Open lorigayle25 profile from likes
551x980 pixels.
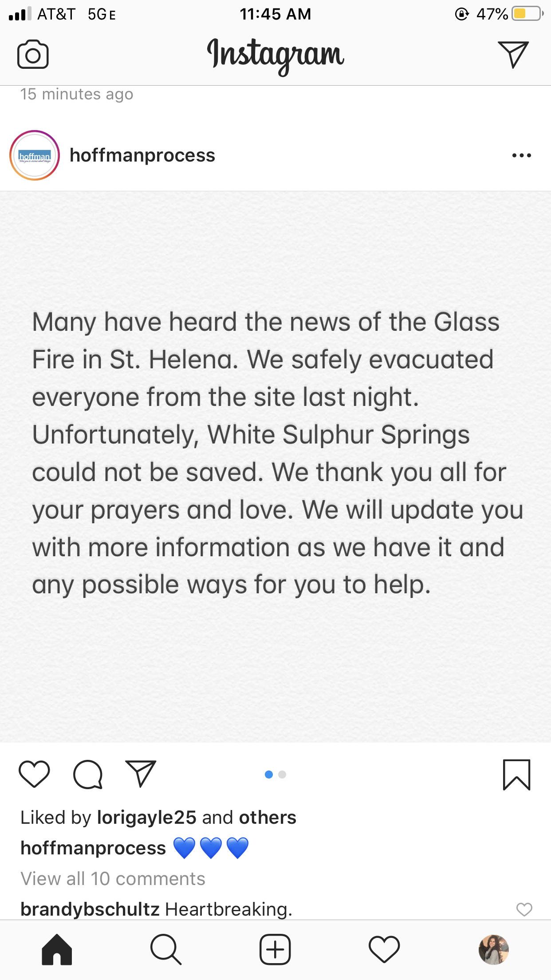coord(147,818)
